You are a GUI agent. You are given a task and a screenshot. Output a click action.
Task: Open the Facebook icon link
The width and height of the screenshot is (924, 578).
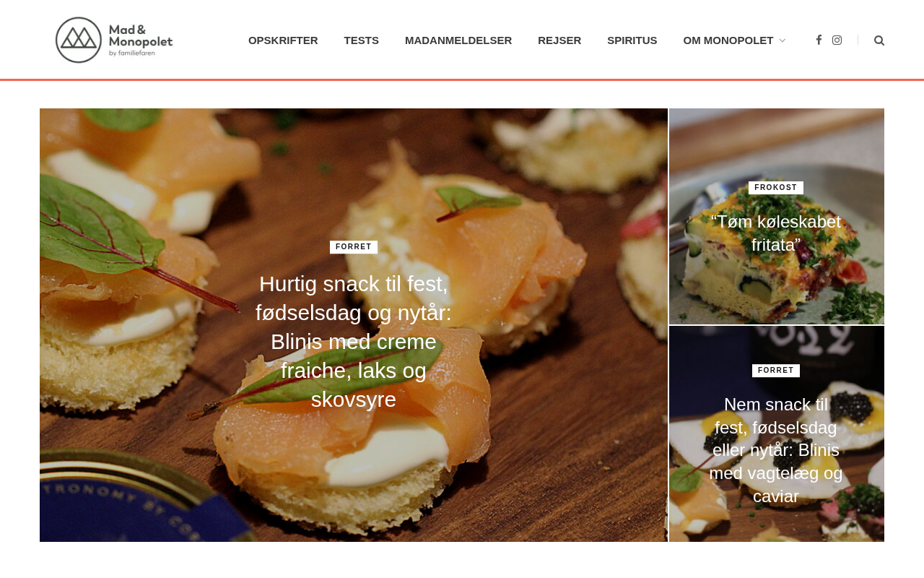819,40
